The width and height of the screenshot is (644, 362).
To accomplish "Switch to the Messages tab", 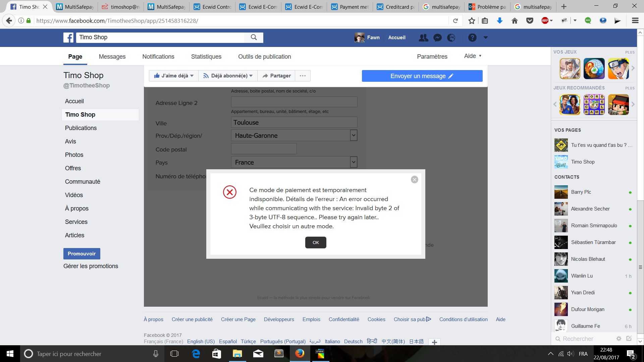I will (x=112, y=57).
